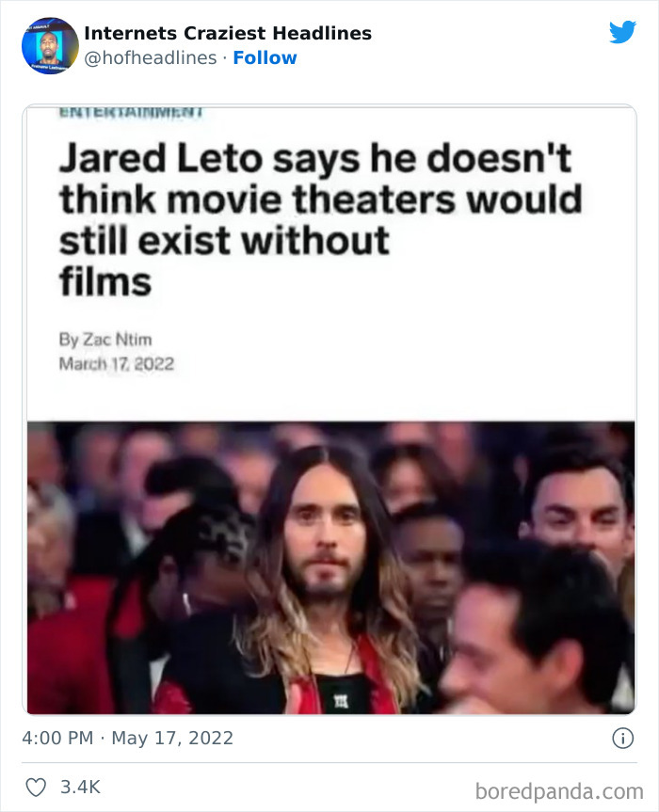Open the Internets Craziest Headlines profile avatar
This screenshot has height=812, width=659.
[50, 45]
